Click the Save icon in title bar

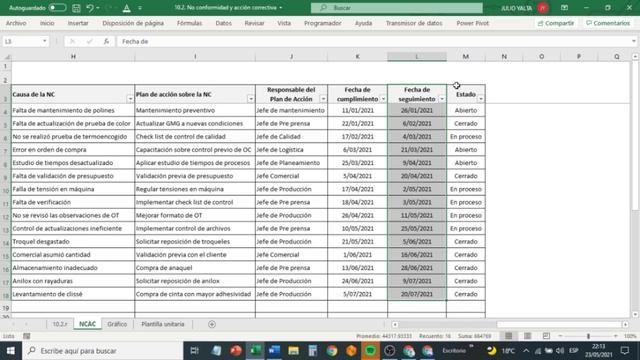click(x=76, y=8)
